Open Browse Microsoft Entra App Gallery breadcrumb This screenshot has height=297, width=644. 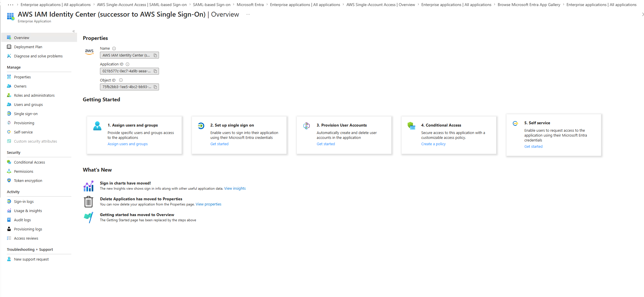(x=529, y=5)
